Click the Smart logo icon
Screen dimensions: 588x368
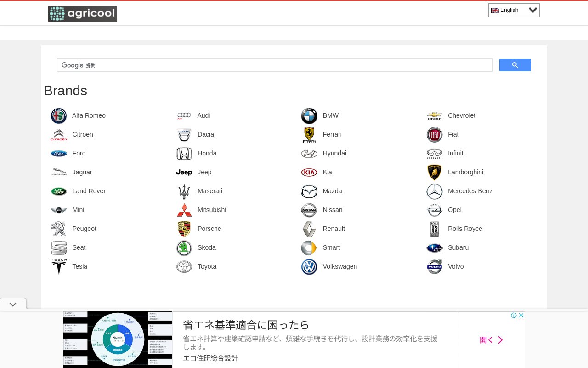coord(309,248)
